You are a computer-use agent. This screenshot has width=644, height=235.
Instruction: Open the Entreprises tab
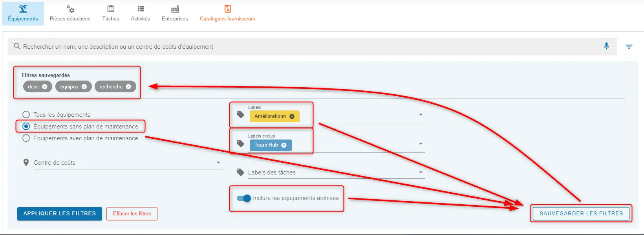175,14
